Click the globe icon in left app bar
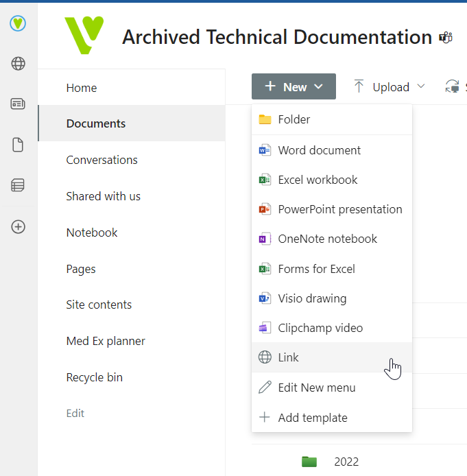The height and width of the screenshot is (476, 467). [x=19, y=64]
